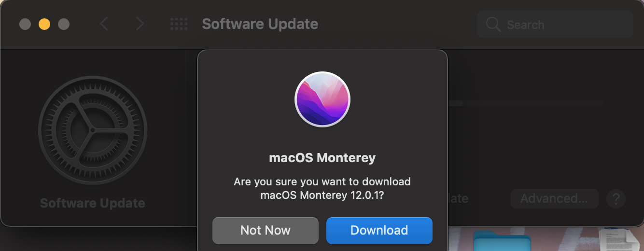644x251 pixels.
Task: Click the macOS Monterey round icon
Action: [x=322, y=99]
